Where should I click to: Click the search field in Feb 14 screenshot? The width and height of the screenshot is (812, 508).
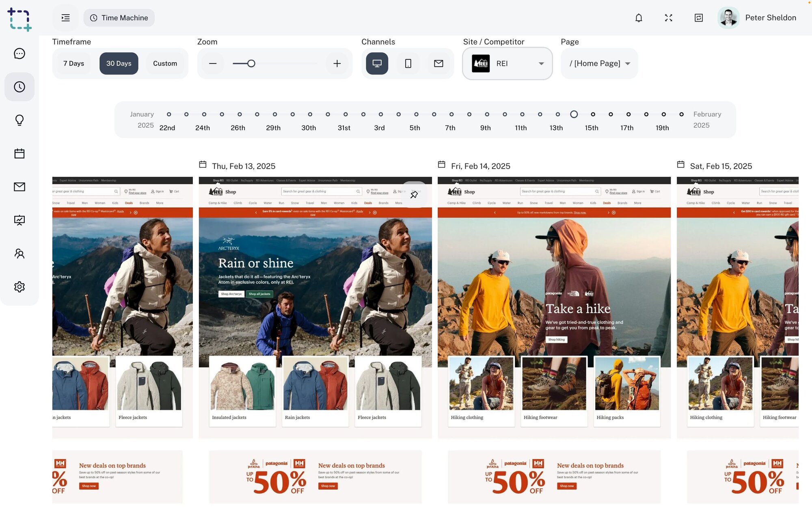[560, 191]
